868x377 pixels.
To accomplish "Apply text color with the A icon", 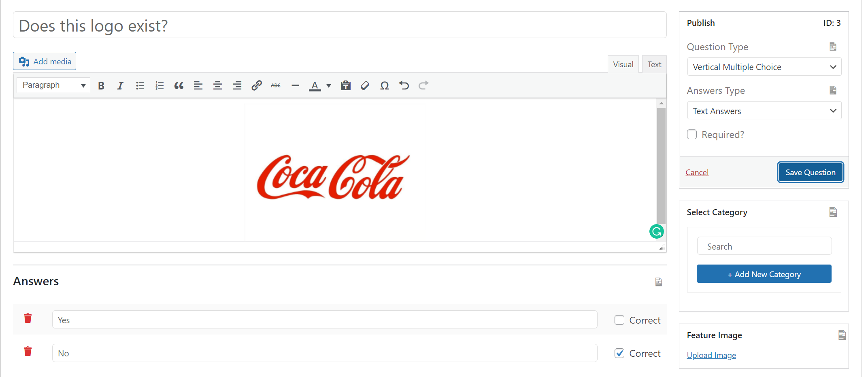I will 315,85.
